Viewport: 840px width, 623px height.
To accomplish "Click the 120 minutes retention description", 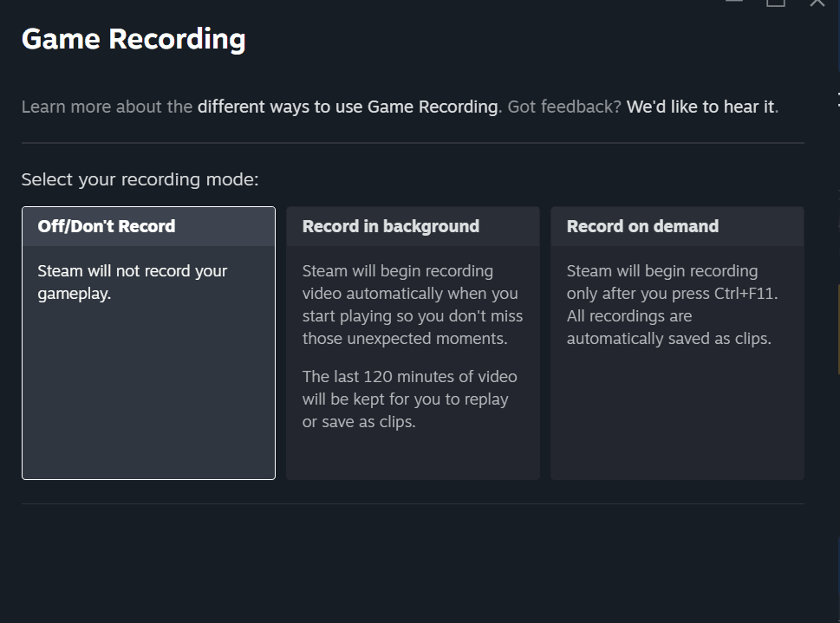I will point(409,399).
